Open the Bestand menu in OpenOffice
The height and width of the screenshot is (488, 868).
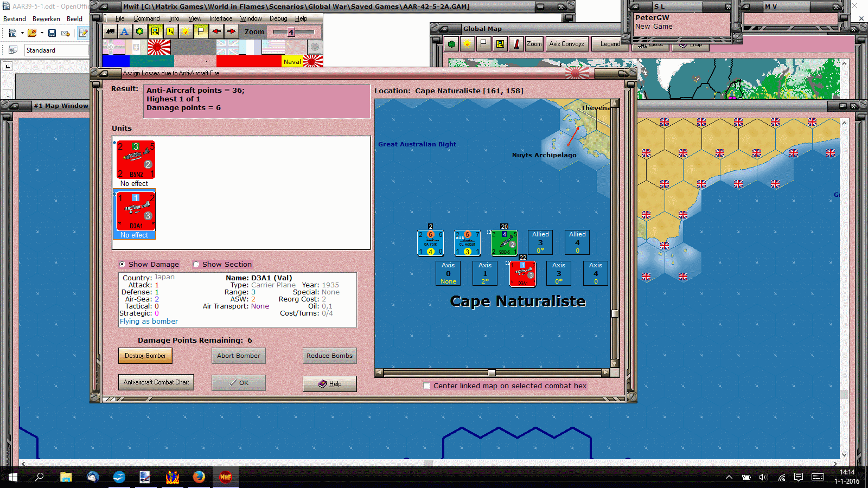point(15,19)
